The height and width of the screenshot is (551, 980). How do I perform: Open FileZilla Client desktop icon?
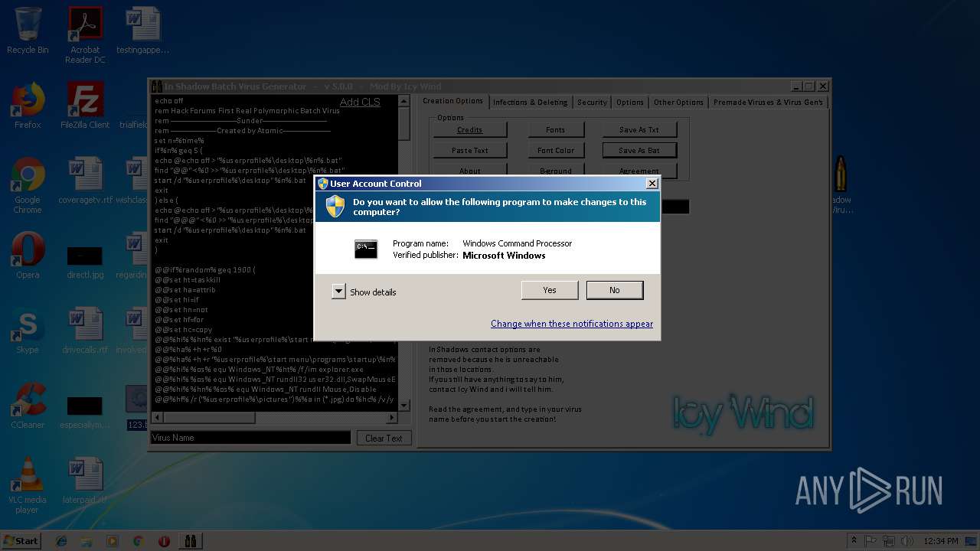pyautogui.click(x=85, y=106)
